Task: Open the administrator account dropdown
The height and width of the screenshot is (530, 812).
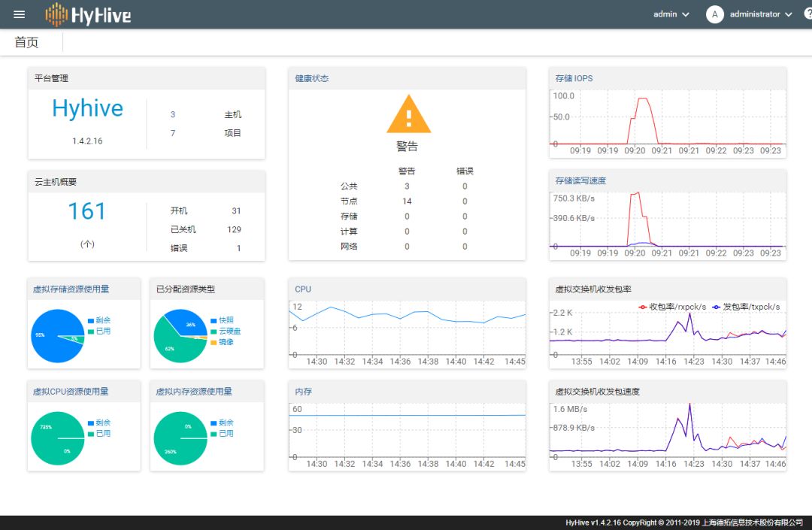Action: coord(761,14)
